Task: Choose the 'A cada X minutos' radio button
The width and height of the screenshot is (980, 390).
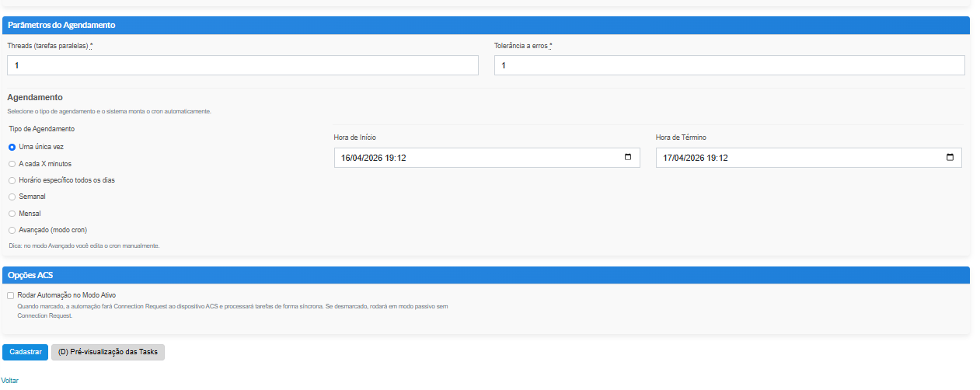Action: click(x=12, y=164)
